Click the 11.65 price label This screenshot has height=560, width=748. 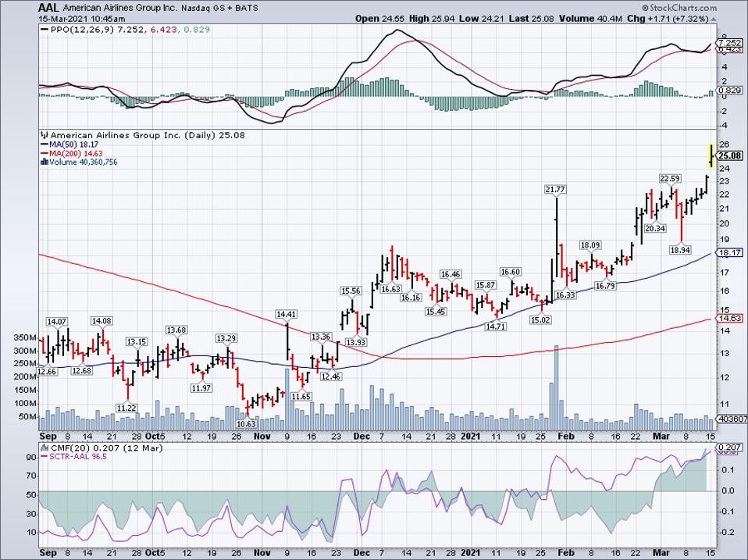coord(301,396)
